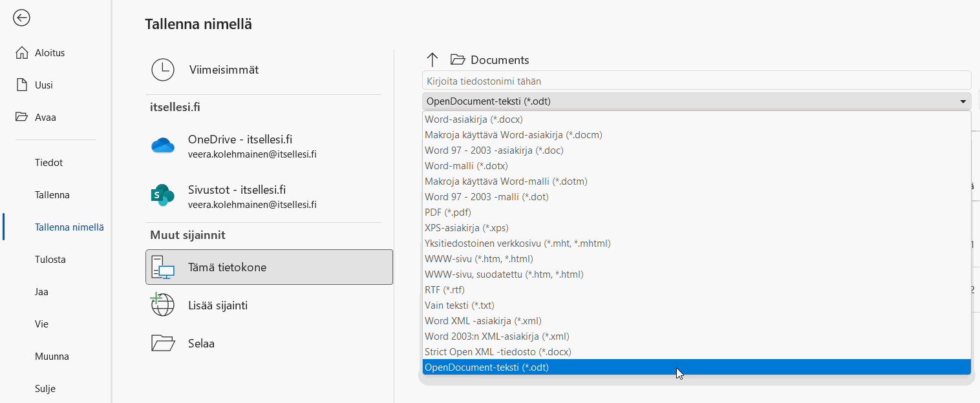This screenshot has width=980, height=403.
Task: Choose Word-malli (*.dotx) format
Action: pyautogui.click(x=697, y=166)
